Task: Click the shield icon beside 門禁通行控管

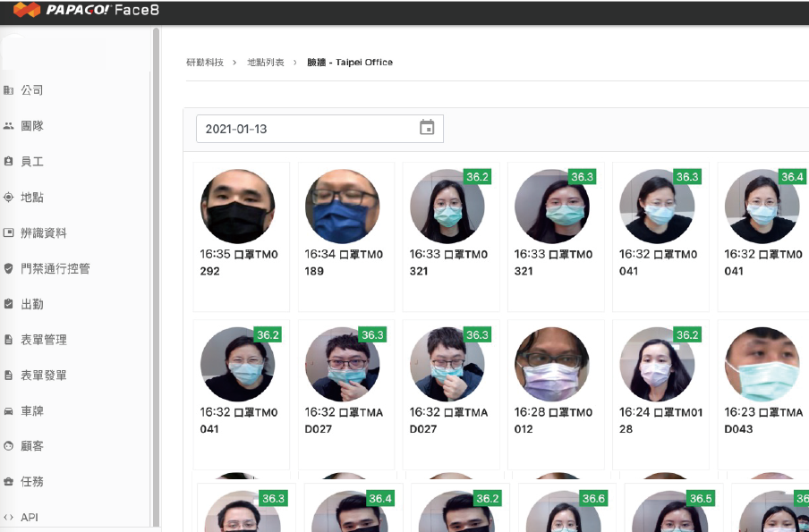Action: click(8, 268)
